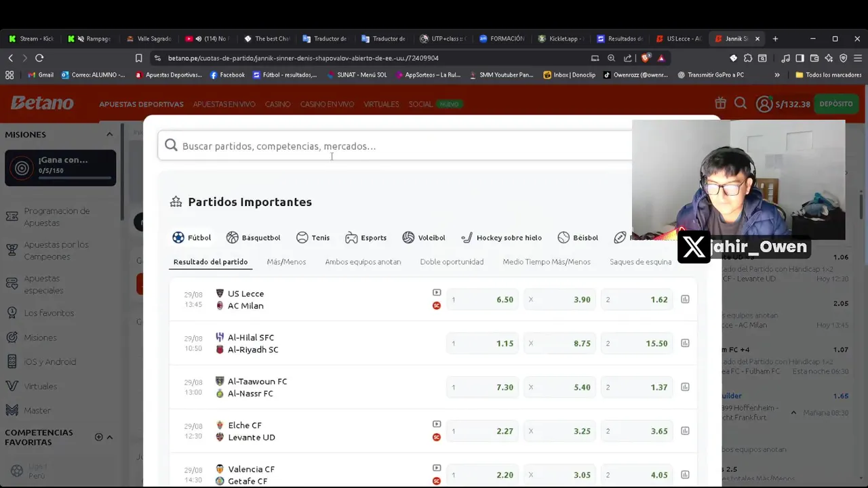
Task: Open Apuestas por los Campeones link
Action: click(x=56, y=250)
